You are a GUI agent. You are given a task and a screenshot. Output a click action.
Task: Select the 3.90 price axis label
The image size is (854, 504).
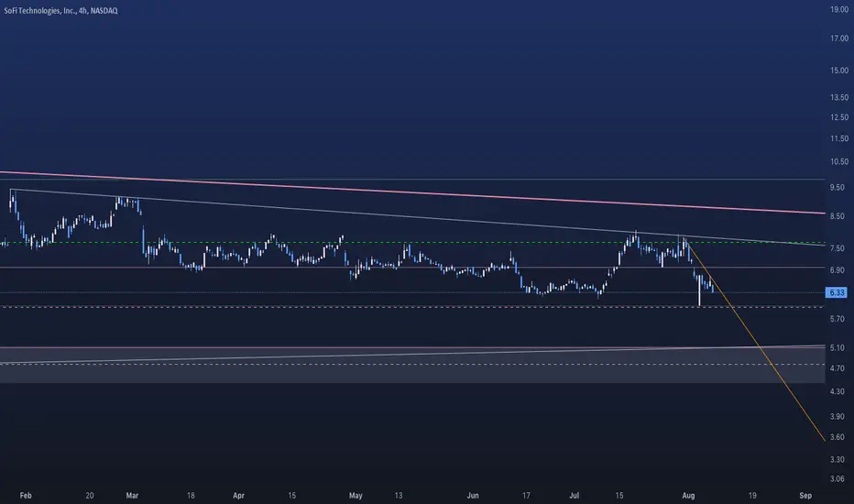click(x=837, y=416)
